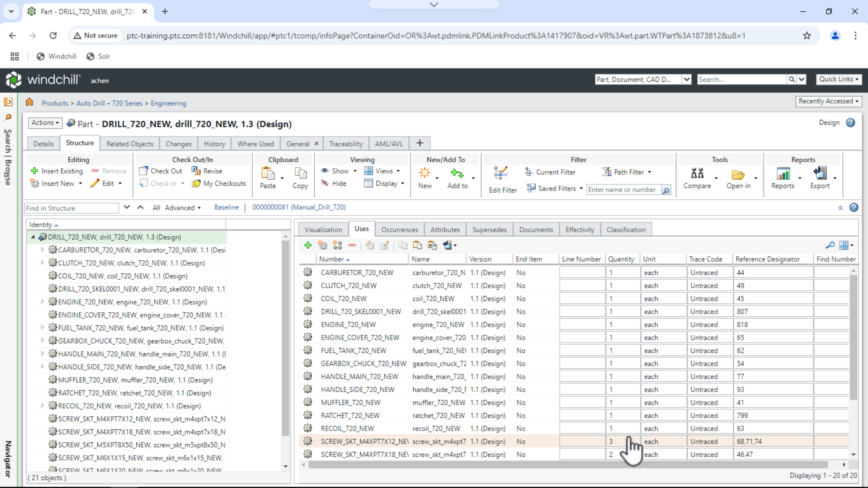Click green plus add icon in Uses toolbar
This screenshot has height=488, width=868.
[x=308, y=245]
